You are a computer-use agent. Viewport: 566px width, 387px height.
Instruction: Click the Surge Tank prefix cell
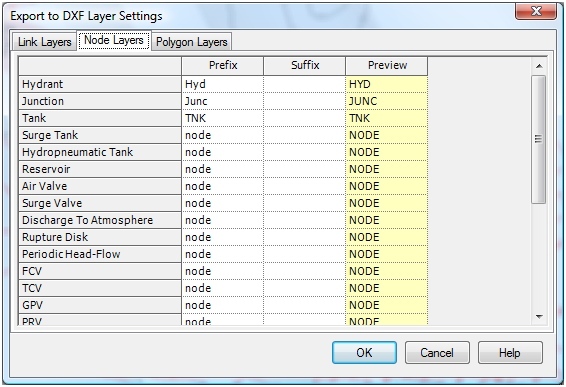(223, 135)
